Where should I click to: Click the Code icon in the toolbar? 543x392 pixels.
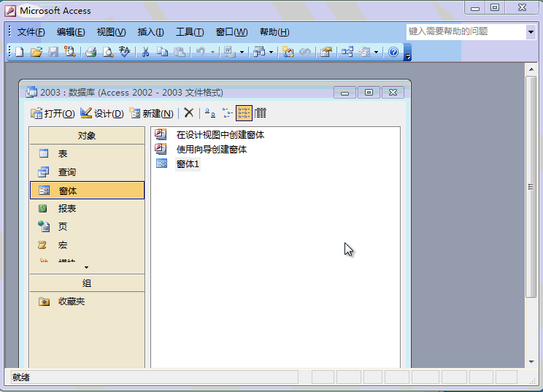(x=288, y=53)
